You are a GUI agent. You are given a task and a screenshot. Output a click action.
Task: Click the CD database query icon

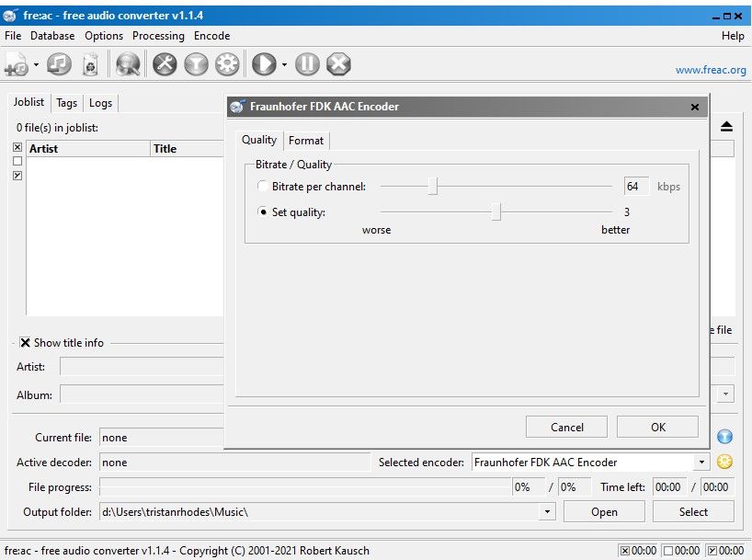tap(128, 63)
